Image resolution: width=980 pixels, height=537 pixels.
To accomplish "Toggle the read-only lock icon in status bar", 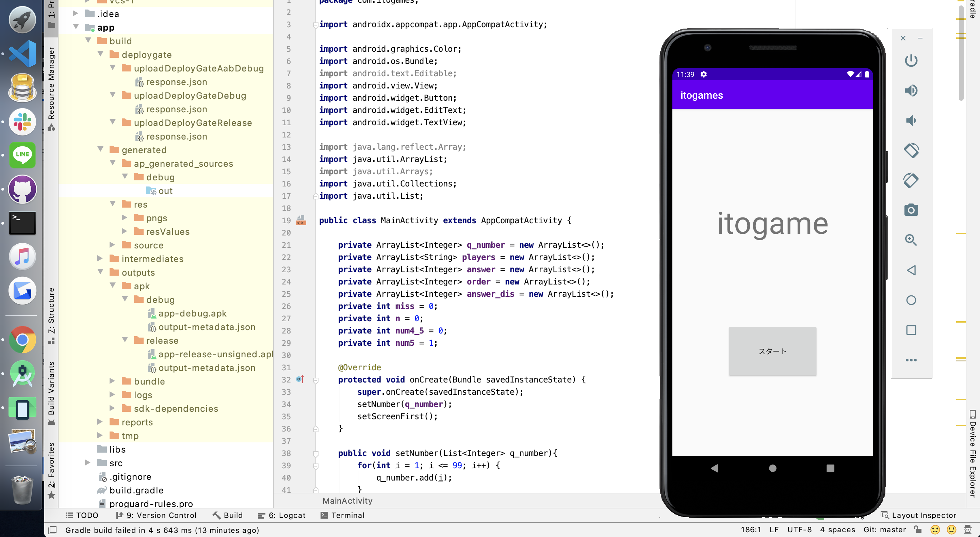I will (x=918, y=530).
